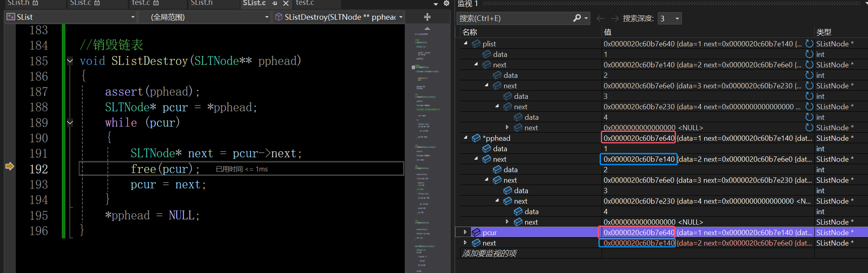Screen dimensions: 868x273
Task: Click the plist variable cube icon
Action: 476,44
